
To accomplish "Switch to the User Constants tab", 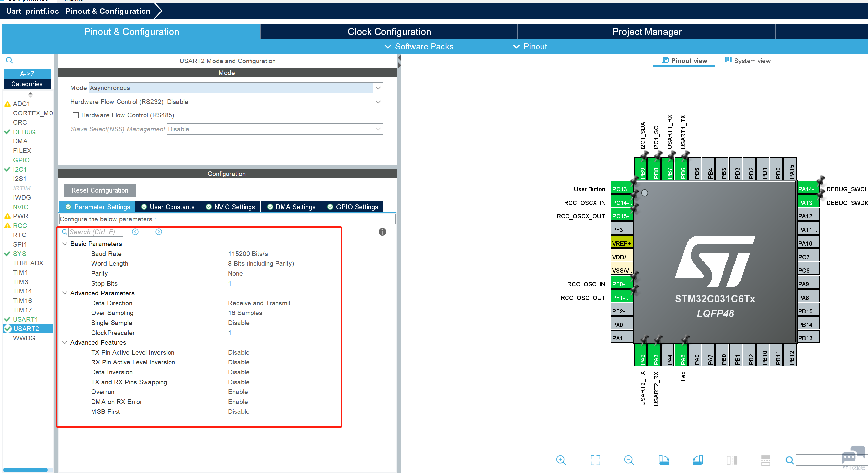I will (x=168, y=207).
